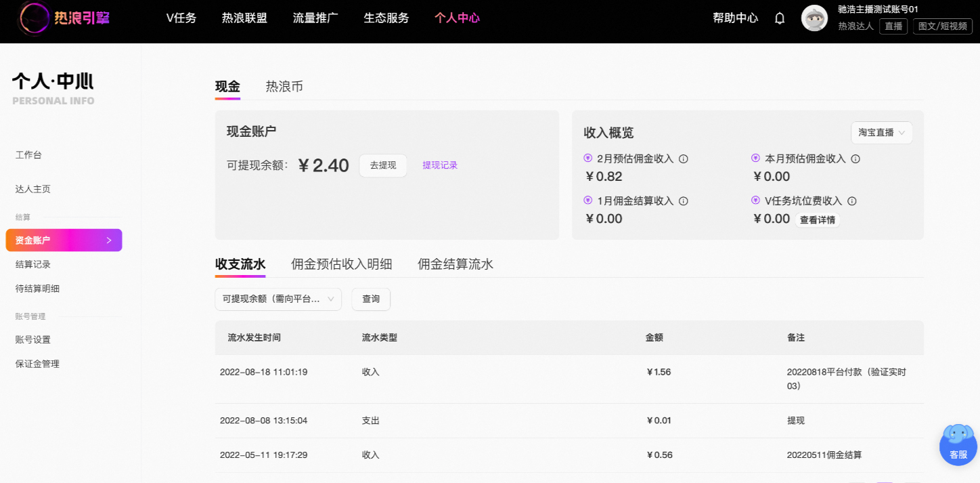Click the info icon beside V任务坑位费收入
980x483 pixels.
pos(851,201)
